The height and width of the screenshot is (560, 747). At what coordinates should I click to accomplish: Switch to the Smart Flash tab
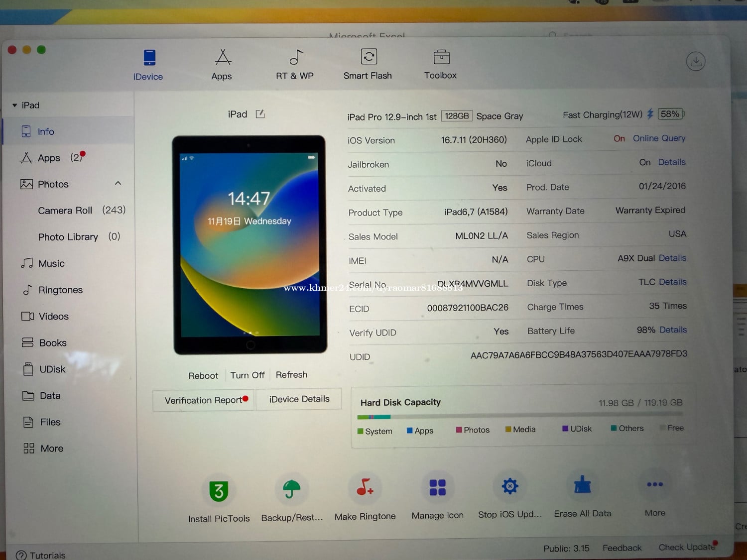pos(368,64)
